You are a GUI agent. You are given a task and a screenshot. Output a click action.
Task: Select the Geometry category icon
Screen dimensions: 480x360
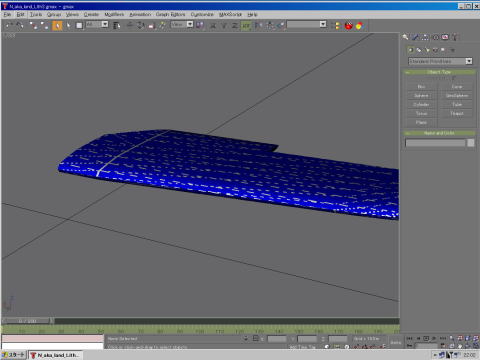click(x=411, y=50)
